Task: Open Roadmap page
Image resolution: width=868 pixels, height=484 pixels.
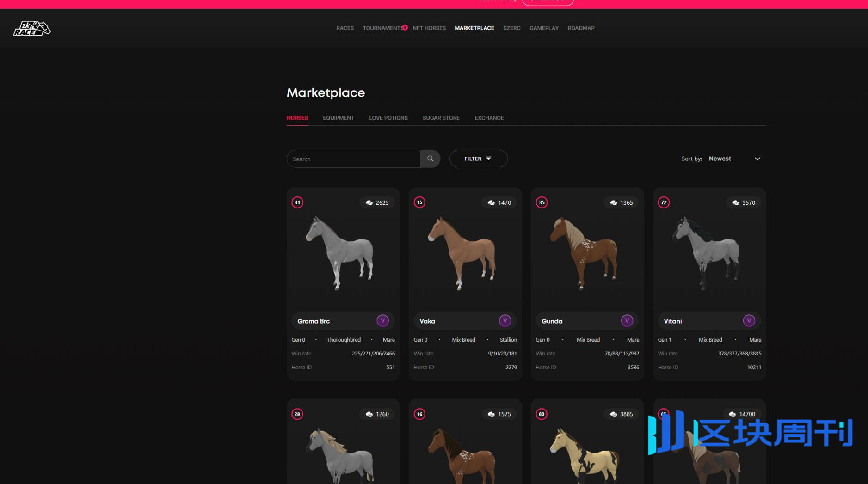Action: pos(581,28)
